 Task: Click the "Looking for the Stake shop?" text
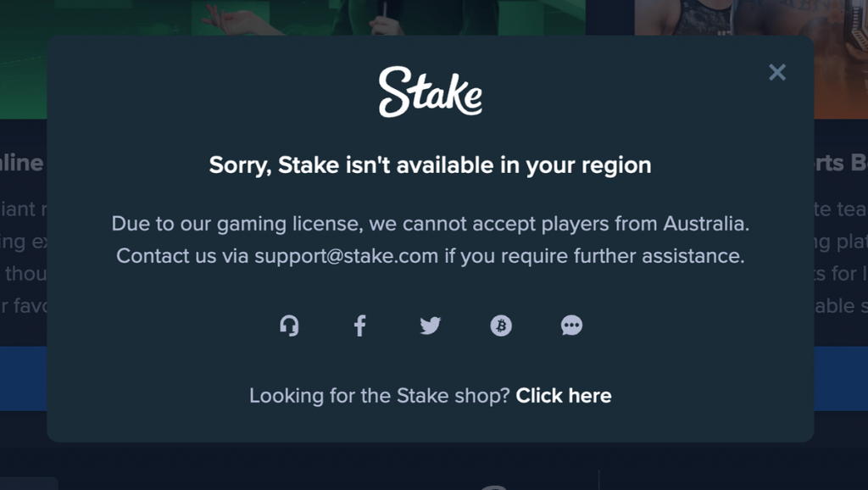click(379, 396)
